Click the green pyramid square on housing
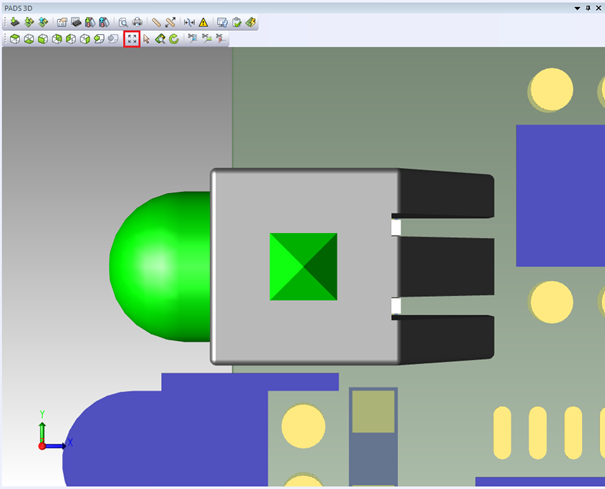Viewport: 605px width, 489px height. [x=303, y=267]
